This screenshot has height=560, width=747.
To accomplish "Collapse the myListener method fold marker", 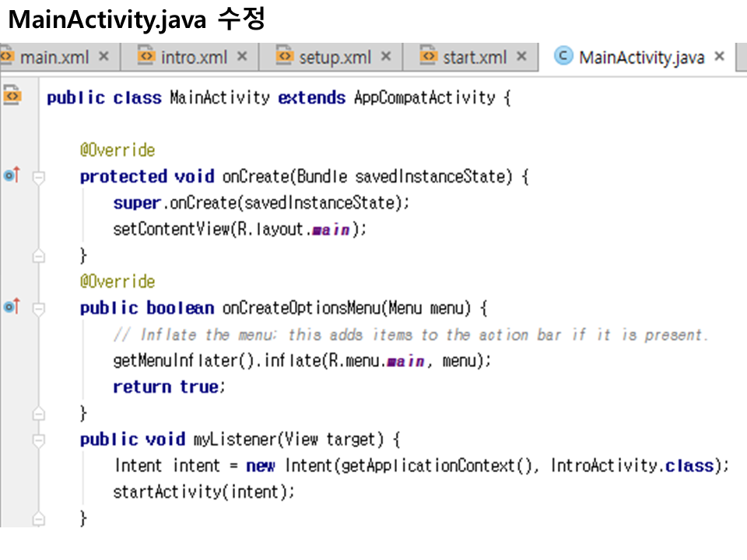I will [x=38, y=440].
